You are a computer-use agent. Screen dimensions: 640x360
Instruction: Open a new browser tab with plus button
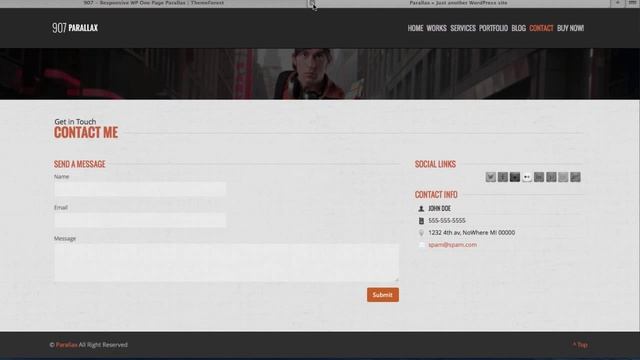[x=617, y=3]
